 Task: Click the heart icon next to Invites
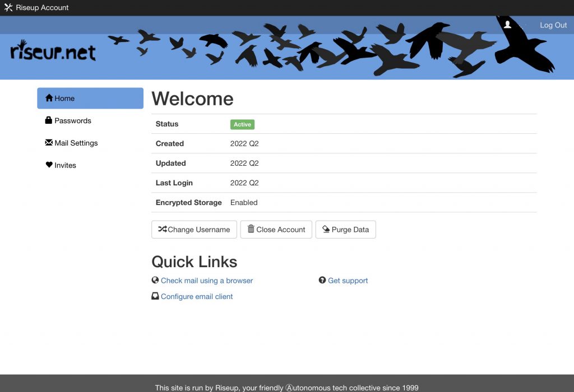click(x=49, y=165)
